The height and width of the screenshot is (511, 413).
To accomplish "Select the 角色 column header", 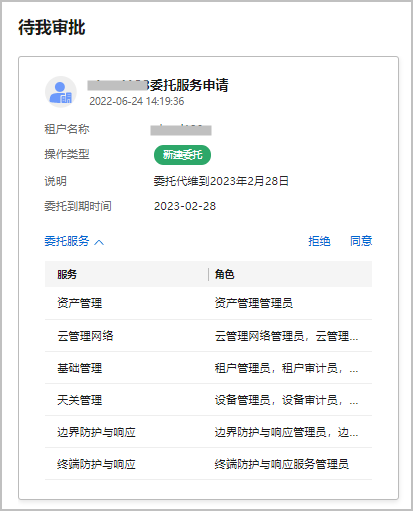I will [x=224, y=274].
